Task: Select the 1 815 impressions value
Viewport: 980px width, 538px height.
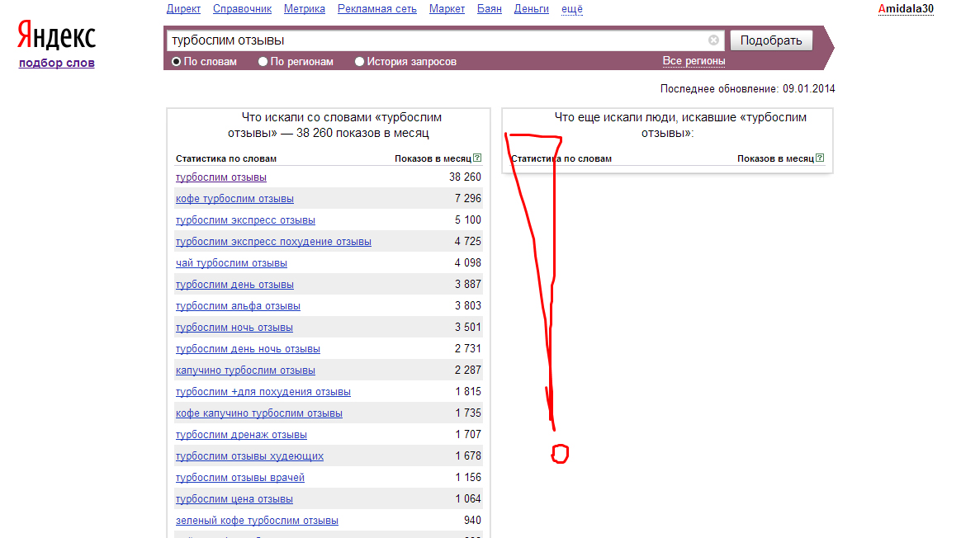Action: click(468, 392)
